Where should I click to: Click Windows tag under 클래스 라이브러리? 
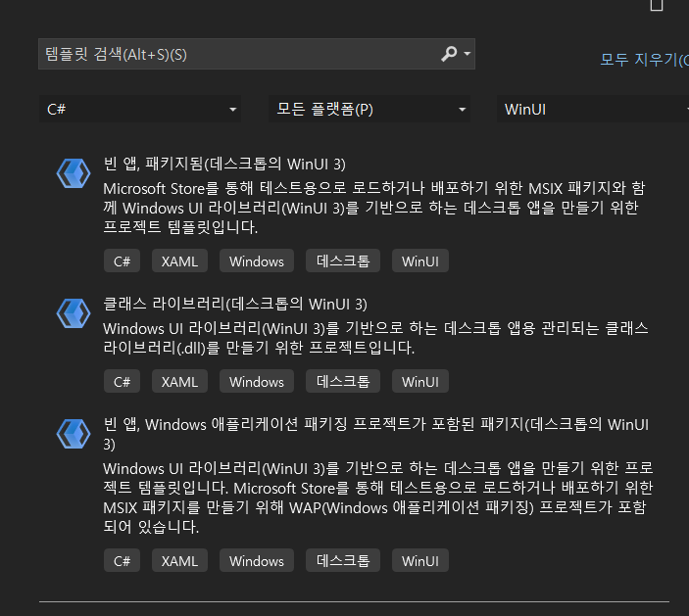pyautogui.click(x=257, y=382)
